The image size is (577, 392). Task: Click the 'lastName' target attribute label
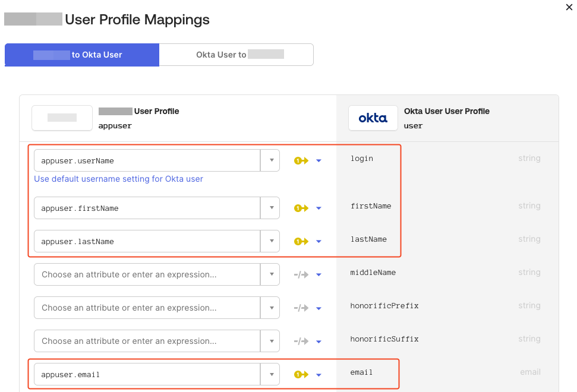click(368, 239)
